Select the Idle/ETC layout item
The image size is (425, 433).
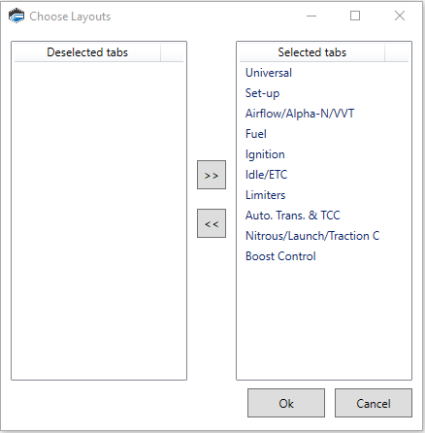tap(266, 175)
